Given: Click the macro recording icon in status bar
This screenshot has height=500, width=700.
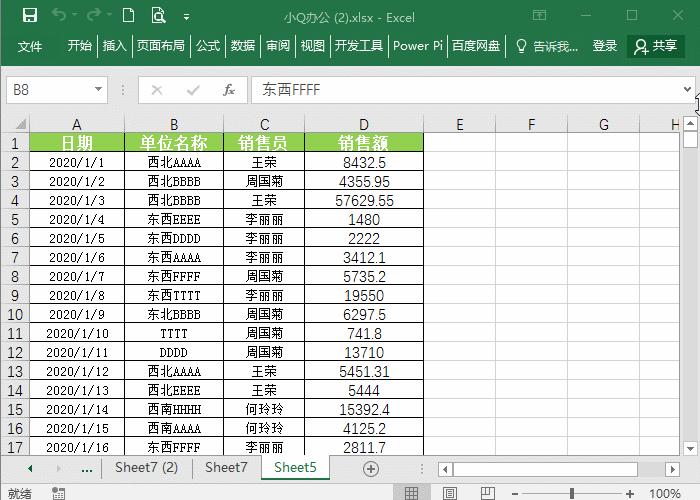Looking at the screenshot, I should coord(58,493).
